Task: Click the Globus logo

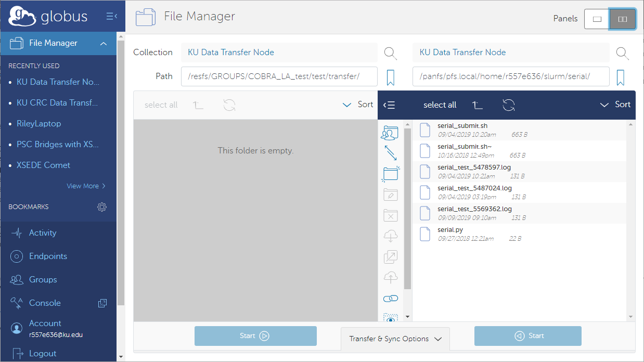Action: tap(48, 17)
